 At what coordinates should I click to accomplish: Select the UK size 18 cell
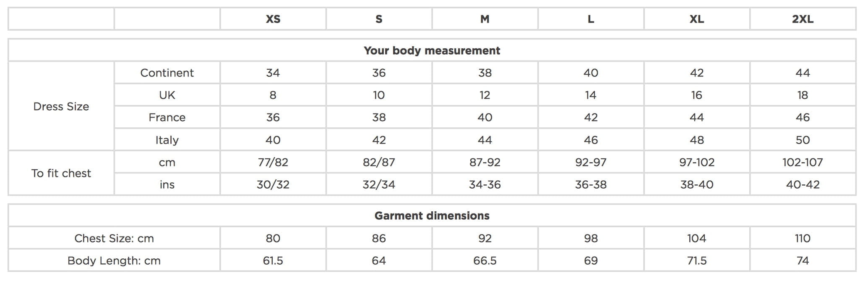803,95
